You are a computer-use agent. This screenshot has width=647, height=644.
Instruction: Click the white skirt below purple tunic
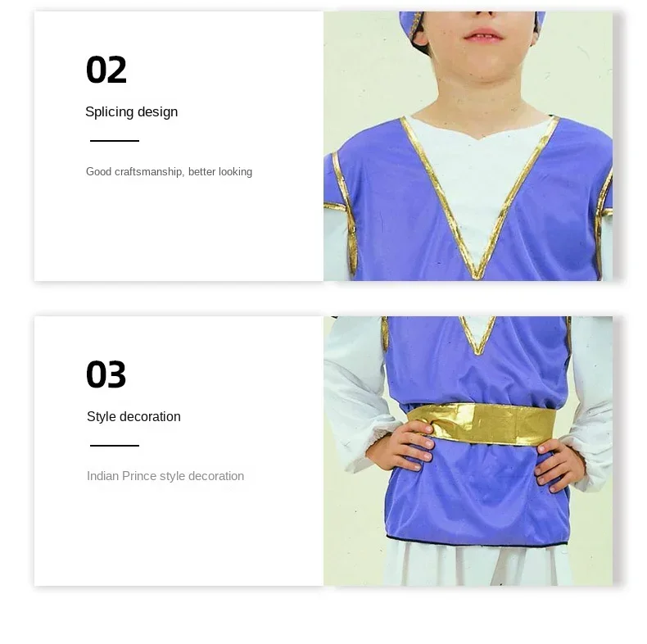(478, 564)
